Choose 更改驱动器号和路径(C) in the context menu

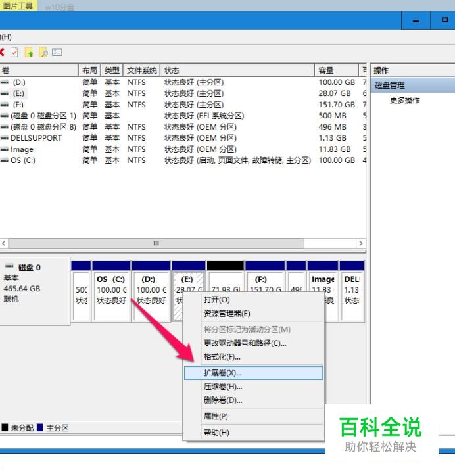point(253,343)
